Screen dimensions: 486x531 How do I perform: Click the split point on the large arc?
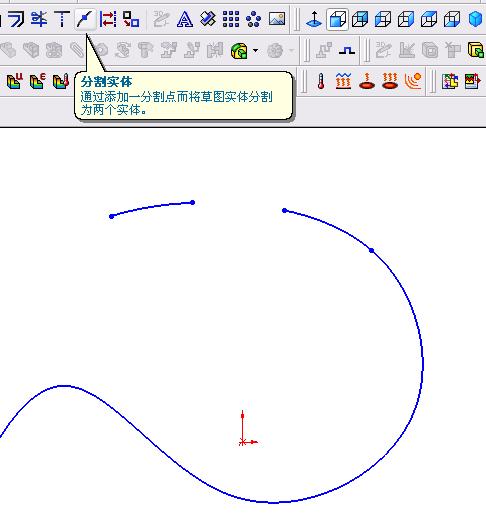[372, 251]
